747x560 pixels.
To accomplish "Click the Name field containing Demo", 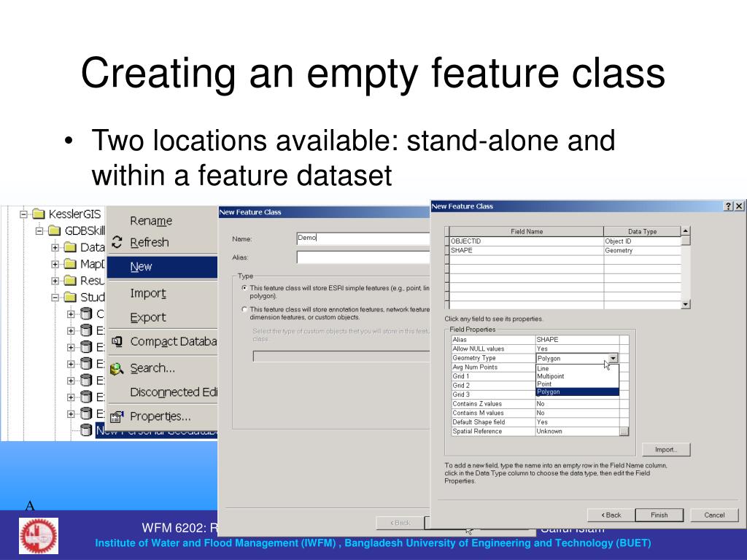I will 363,238.
